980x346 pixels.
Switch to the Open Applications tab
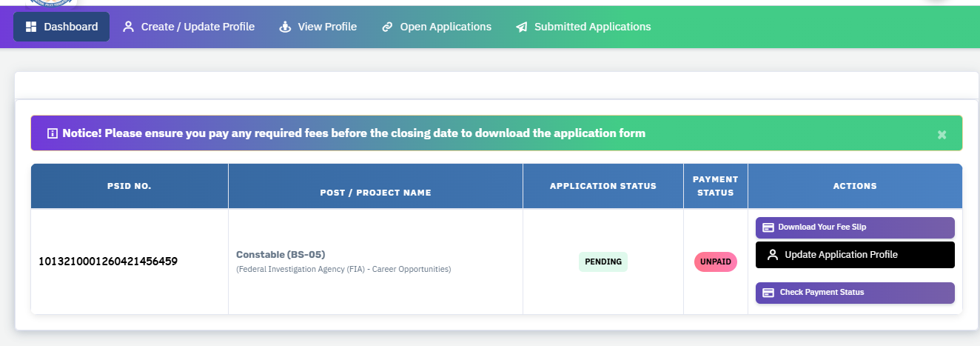pos(445,27)
